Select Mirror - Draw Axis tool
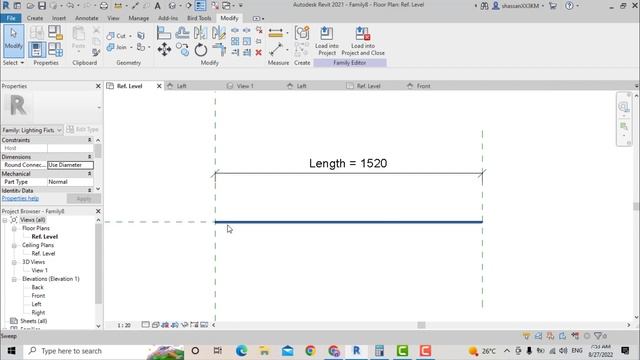 219,33
